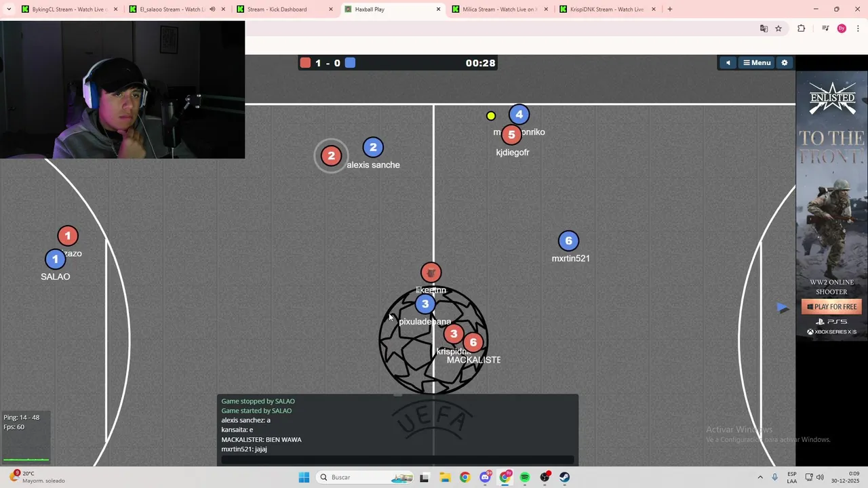868x488 pixels.
Task: Open the weather widget showing 20°C
Action: click(38, 477)
